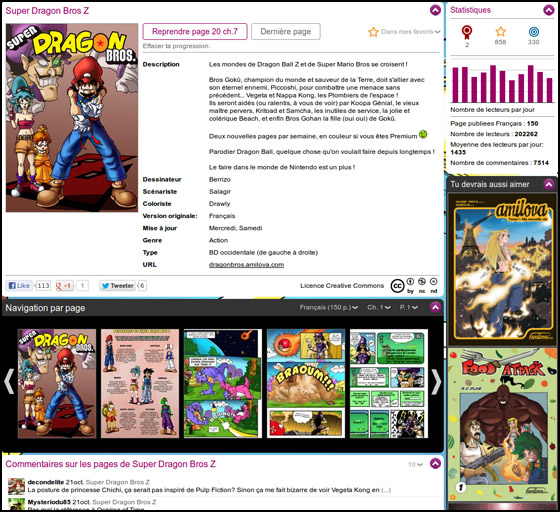560x512 pixels.
Task: Click the Dernière page button
Action: (285, 31)
